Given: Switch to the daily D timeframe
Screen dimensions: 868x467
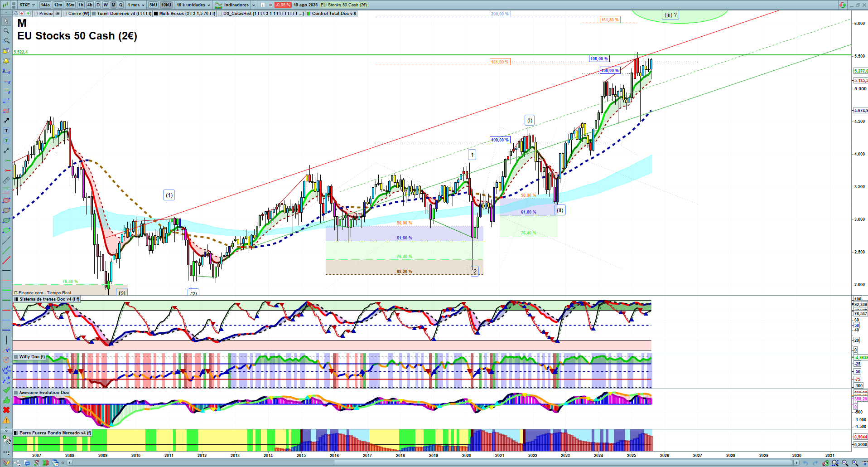Looking at the screenshot, I should pyautogui.click(x=98, y=5).
